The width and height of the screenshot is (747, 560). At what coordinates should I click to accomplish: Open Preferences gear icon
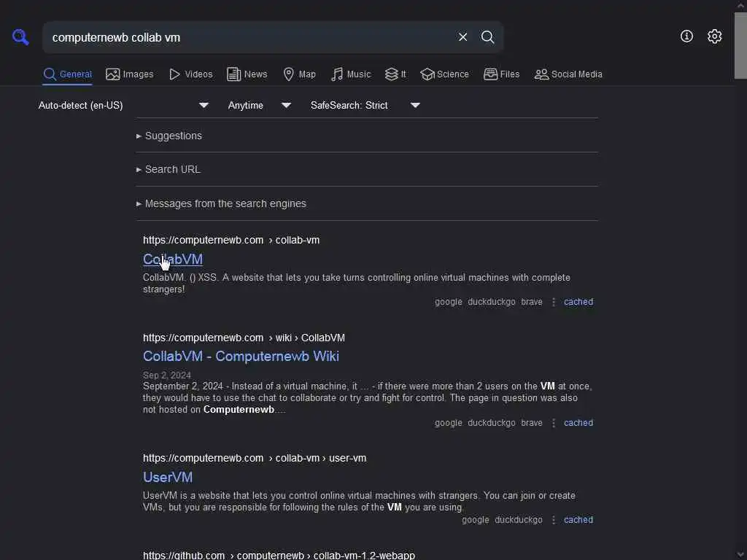[714, 36]
